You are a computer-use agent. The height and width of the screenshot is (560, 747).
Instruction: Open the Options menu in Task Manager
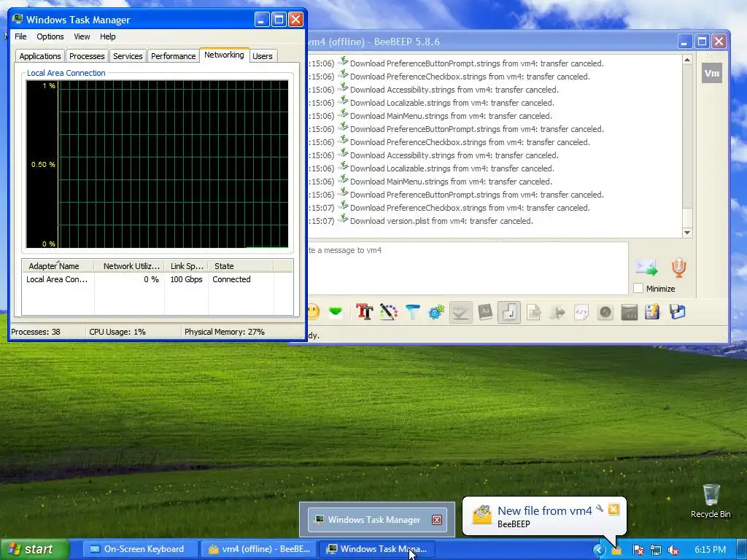pyautogui.click(x=50, y=36)
